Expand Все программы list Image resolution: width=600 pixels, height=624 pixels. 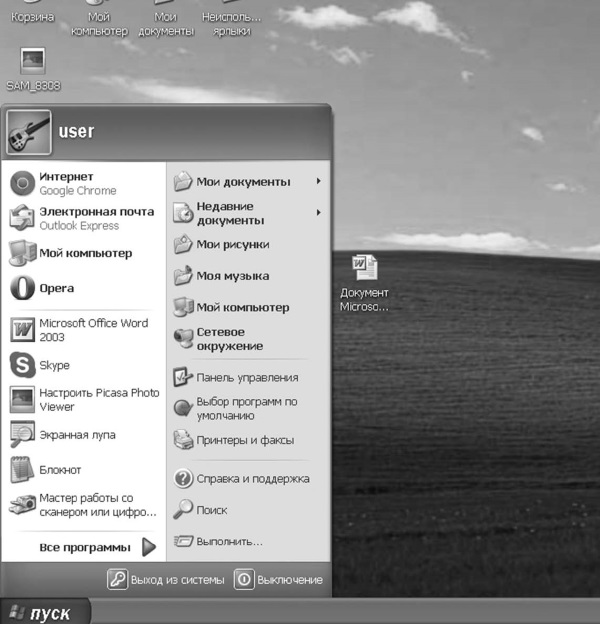pos(149,547)
